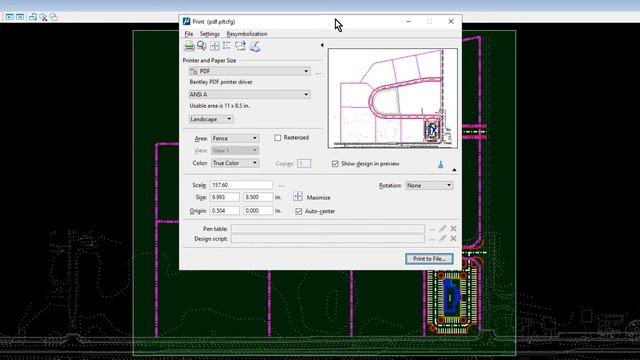640x360 pixels.
Task: Click the Copies input field
Action: pyautogui.click(x=304, y=163)
